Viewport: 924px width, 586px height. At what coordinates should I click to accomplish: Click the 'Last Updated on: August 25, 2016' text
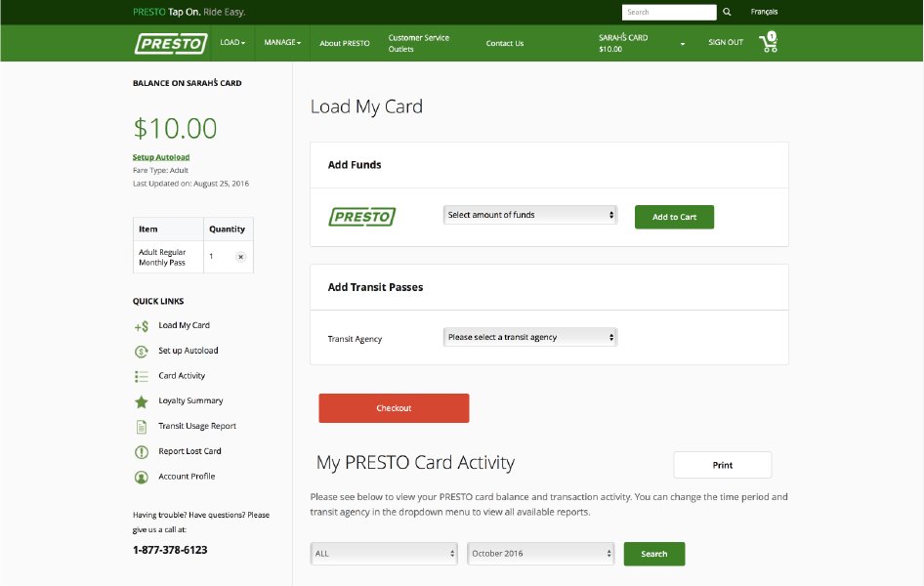pyautogui.click(x=190, y=184)
